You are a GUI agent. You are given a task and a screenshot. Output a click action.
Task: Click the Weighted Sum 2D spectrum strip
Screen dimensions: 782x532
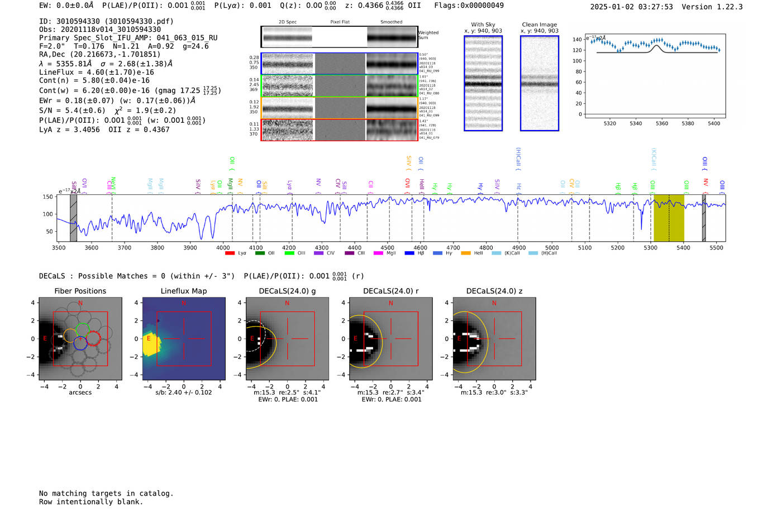coord(339,37)
